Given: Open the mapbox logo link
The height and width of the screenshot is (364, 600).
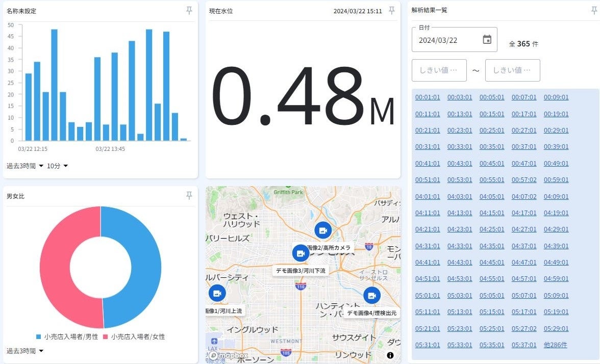Looking at the screenshot, I should (229, 356).
